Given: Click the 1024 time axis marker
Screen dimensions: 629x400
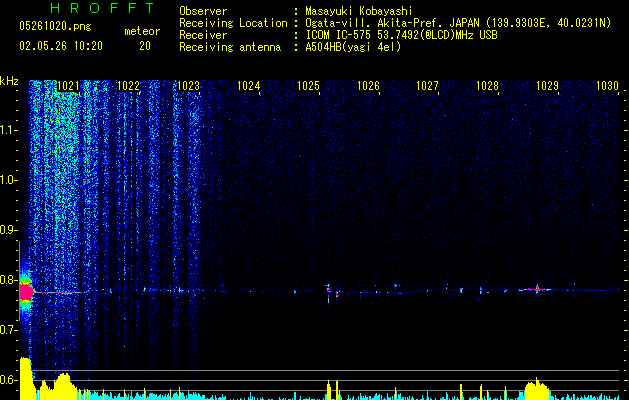Looking at the screenshot, I should coord(249,86).
